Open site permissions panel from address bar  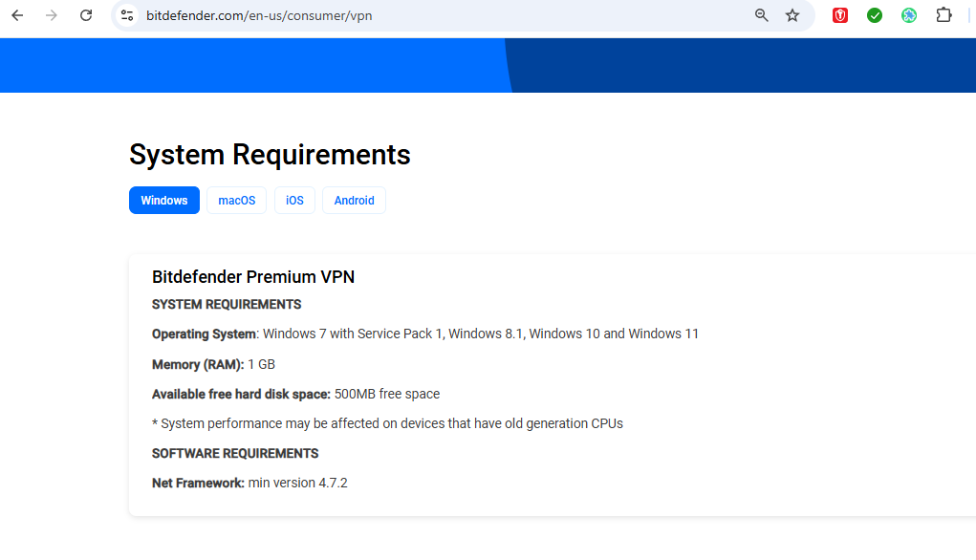click(127, 15)
